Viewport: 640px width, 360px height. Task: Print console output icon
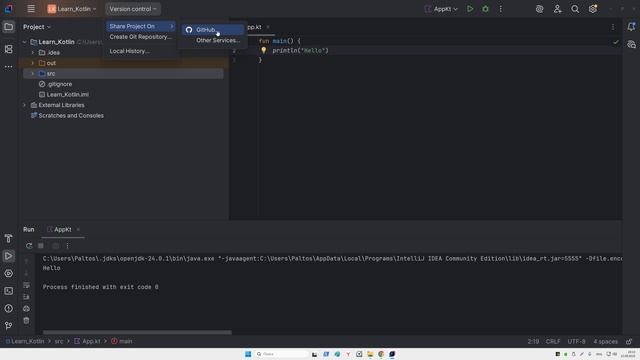coord(26,309)
